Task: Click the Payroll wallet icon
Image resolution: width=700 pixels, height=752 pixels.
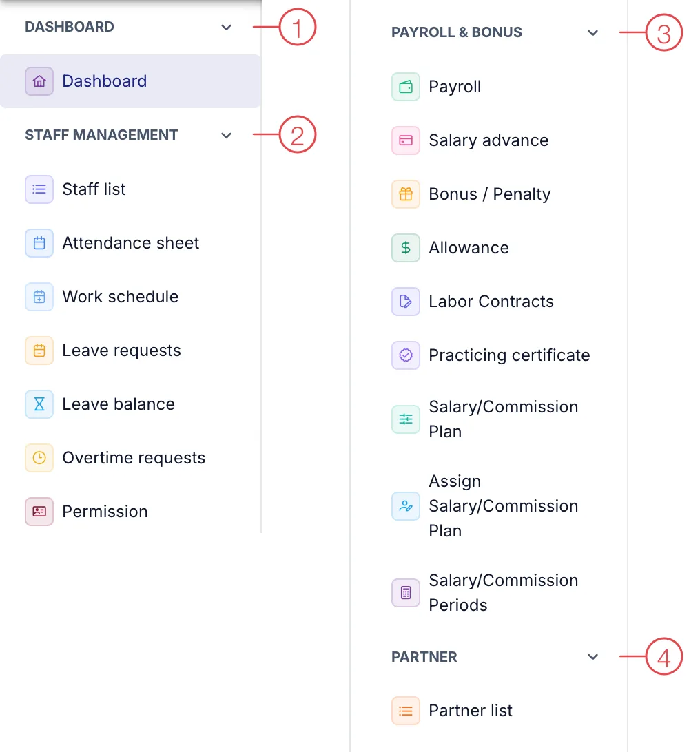Action: pyautogui.click(x=406, y=87)
